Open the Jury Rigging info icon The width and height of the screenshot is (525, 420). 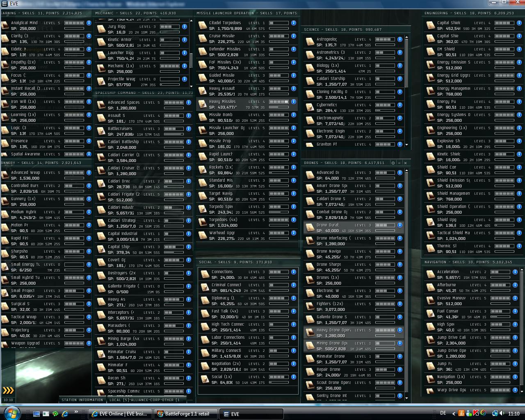[185, 27]
